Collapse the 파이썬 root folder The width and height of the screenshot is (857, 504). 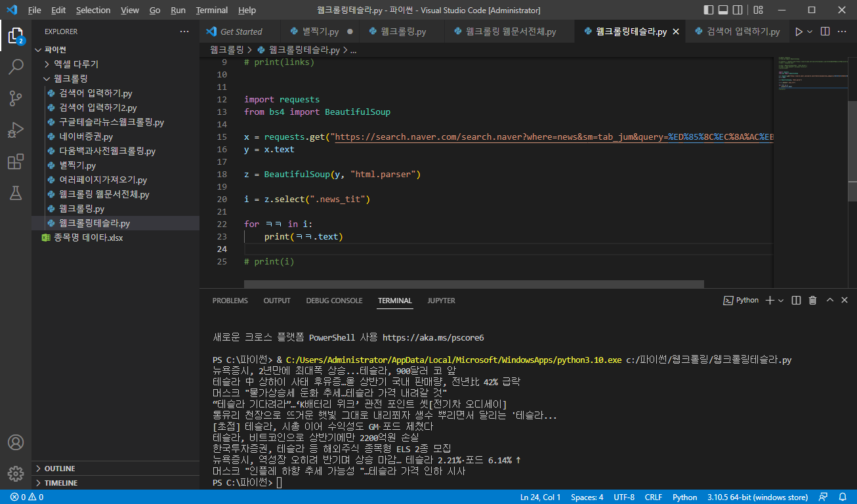click(115, 50)
